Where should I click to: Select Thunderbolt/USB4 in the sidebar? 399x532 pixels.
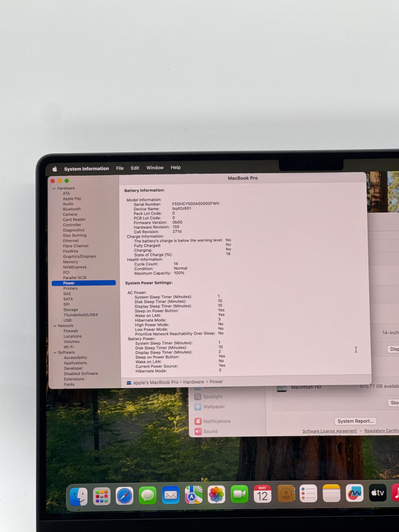81,315
